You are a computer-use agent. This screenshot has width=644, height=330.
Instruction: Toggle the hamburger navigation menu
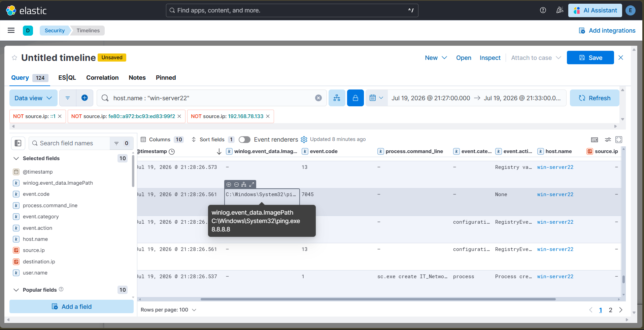point(11,30)
